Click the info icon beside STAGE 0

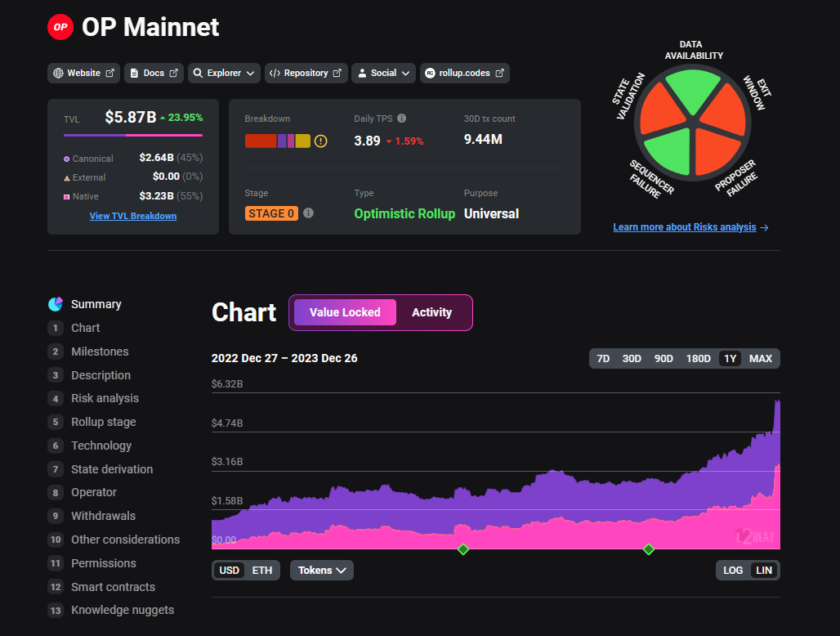click(x=309, y=213)
